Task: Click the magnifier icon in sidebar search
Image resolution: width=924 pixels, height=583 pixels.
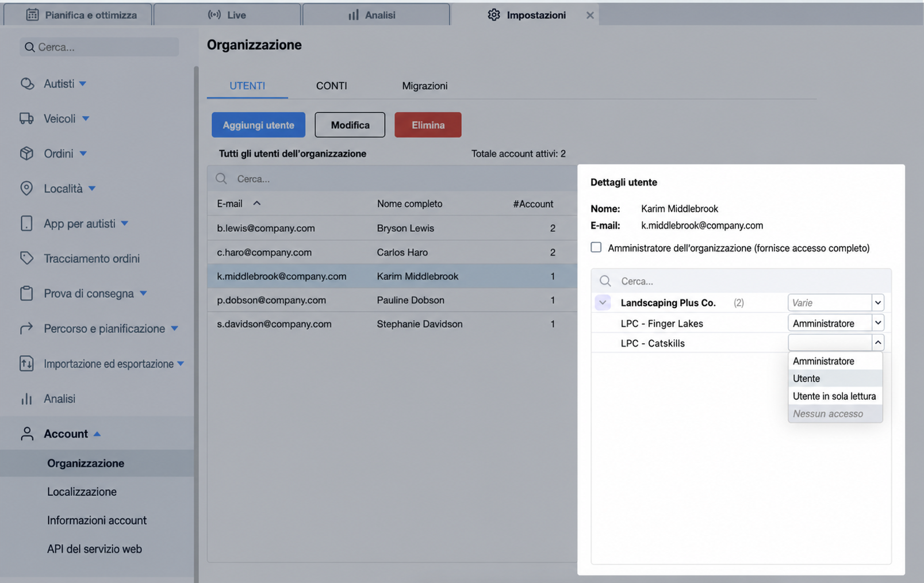Action: [x=29, y=47]
